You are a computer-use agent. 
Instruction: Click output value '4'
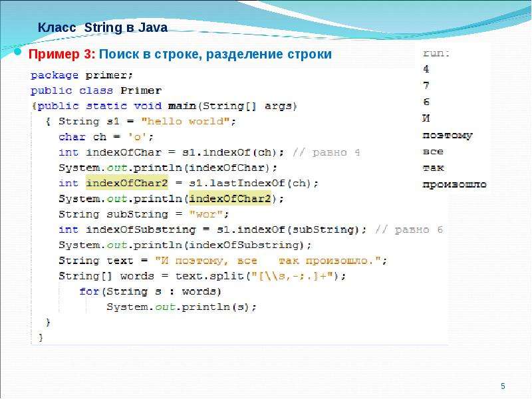pos(426,69)
